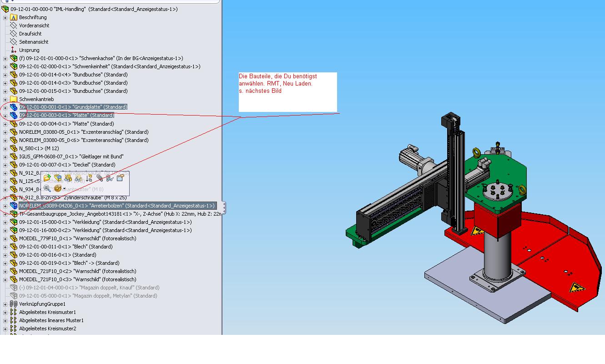
Task: Select the Seitenansicht plane icon
Action: coord(14,42)
